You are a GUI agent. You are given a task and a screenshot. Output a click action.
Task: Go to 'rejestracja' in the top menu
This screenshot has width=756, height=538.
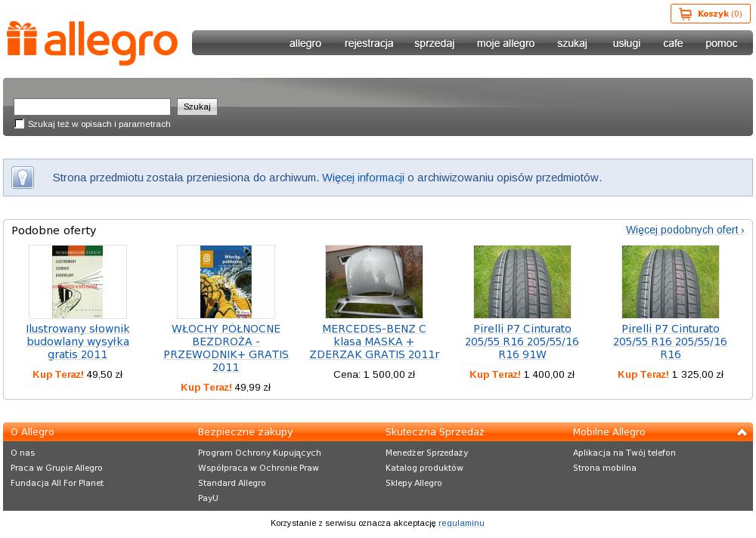coord(369,43)
